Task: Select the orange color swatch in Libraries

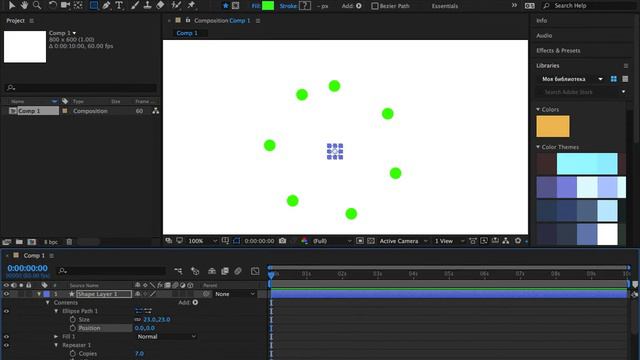Action: click(x=553, y=126)
